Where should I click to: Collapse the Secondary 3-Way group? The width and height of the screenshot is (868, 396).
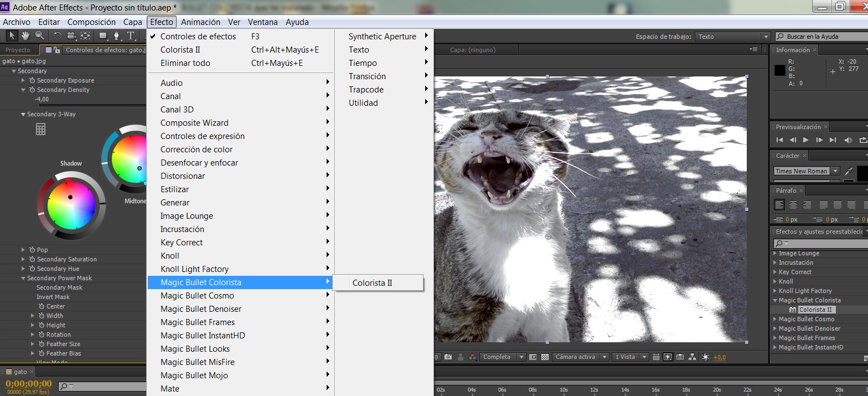(x=23, y=114)
